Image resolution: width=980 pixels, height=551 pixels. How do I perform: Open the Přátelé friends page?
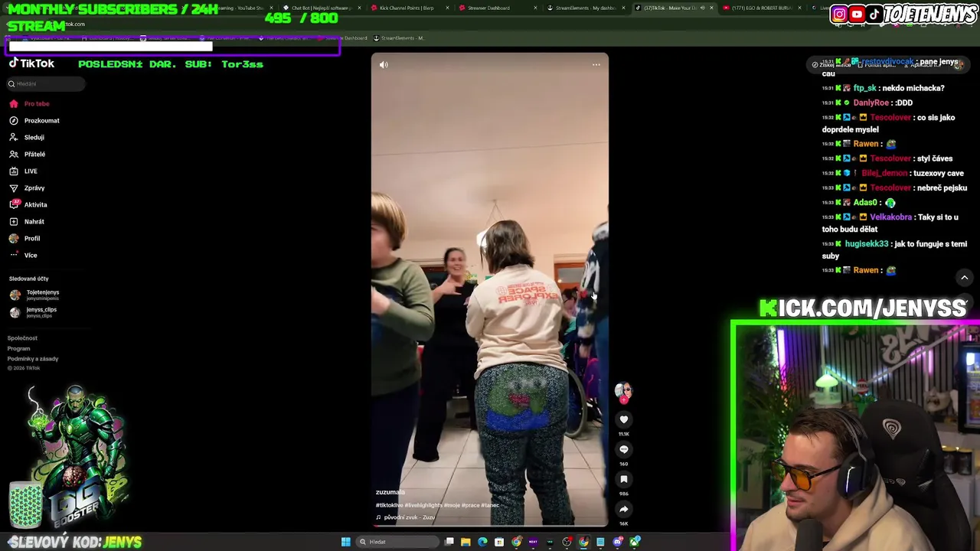click(28, 154)
